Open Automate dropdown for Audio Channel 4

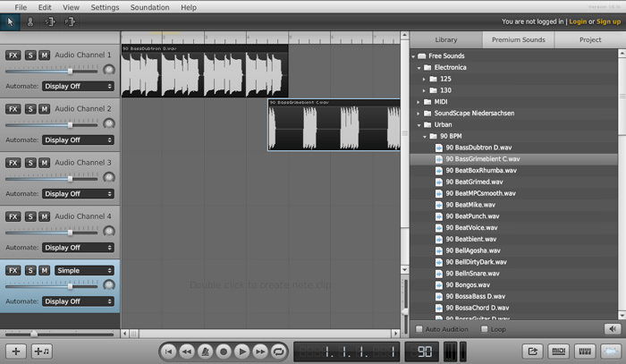pyautogui.click(x=79, y=248)
